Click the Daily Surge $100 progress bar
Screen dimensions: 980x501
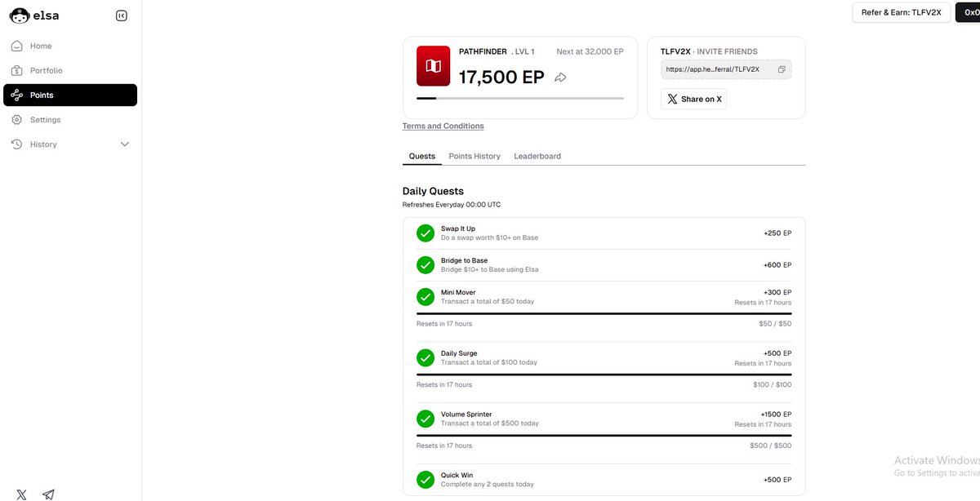(604, 375)
